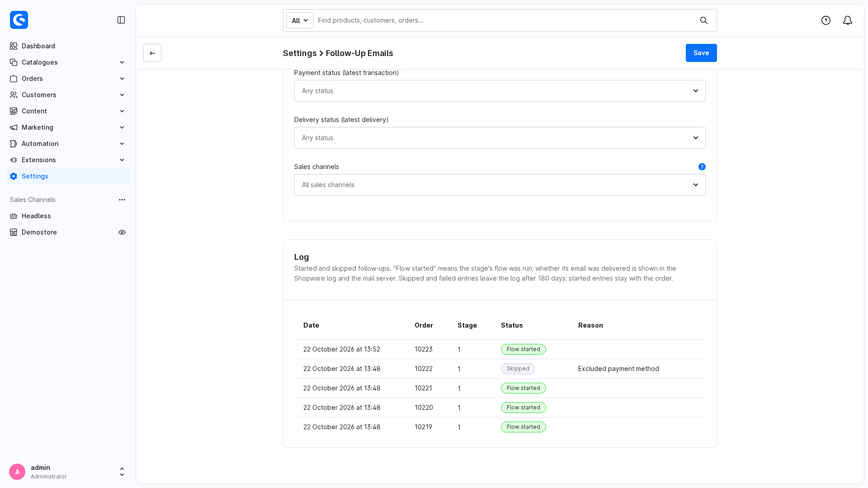Image resolution: width=868 pixels, height=488 pixels.
Task: Click the Marketing megaphone icon
Action: click(x=14, y=127)
